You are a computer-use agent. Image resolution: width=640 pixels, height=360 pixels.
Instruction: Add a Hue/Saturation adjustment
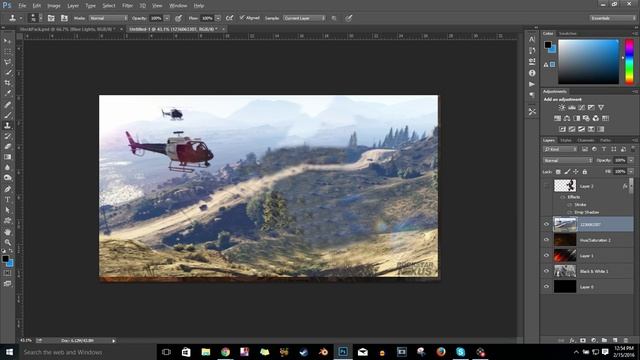pyautogui.click(x=558, y=118)
